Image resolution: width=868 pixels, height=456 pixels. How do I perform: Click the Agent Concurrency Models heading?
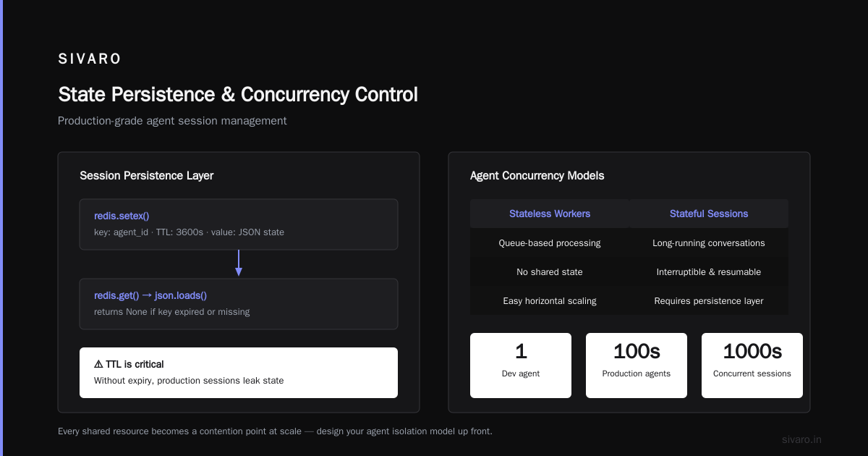pyautogui.click(x=537, y=175)
